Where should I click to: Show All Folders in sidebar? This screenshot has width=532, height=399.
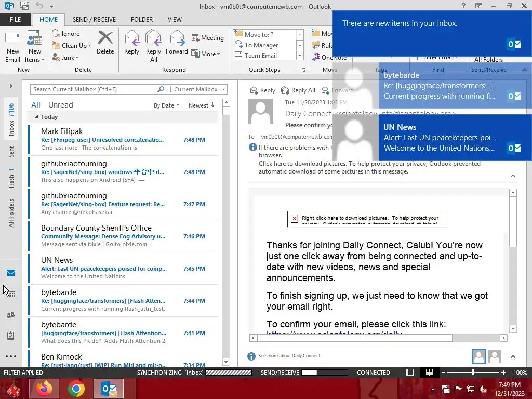point(11,213)
